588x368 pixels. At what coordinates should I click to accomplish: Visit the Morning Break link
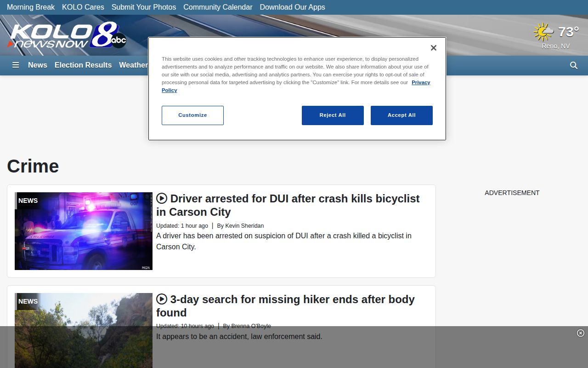click(x=31, y=7)
